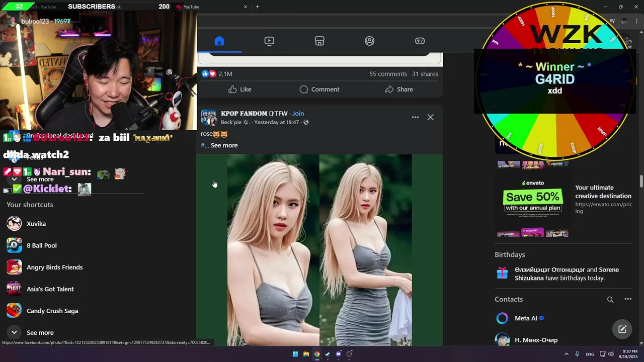This screenshot has height=362, width=644.
Task: Comment on the post with 55 comments
Action: [319, 89]
